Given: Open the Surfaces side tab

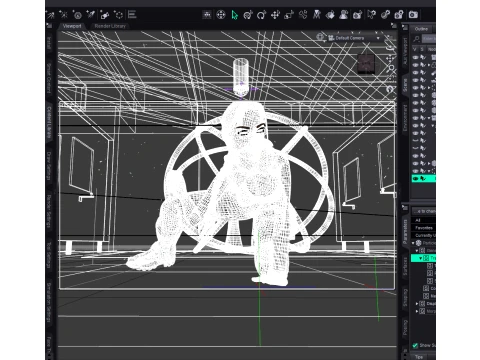Looking at the screenshot, I should (405, 266).
